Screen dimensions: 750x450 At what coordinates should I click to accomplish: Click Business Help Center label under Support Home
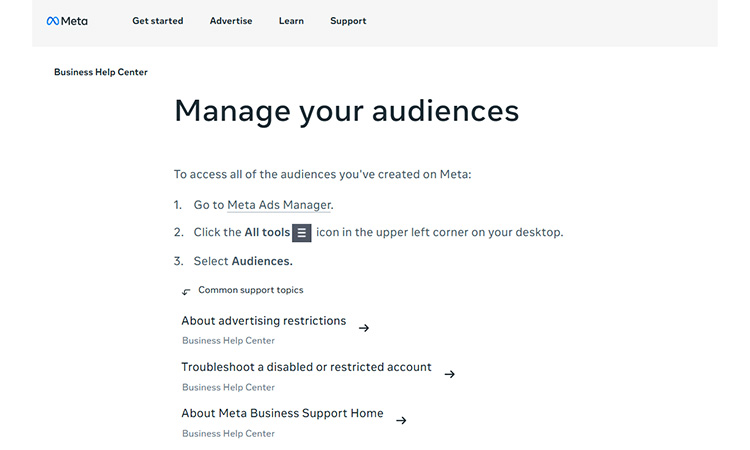pyautogui.click(x=229, y=434)
